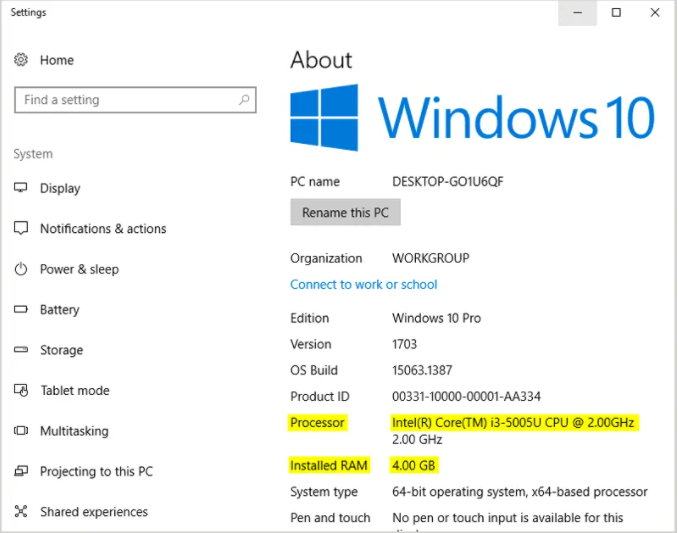678x533 pixels.
Task: Open the Display settings page
Action: (60, 188)
